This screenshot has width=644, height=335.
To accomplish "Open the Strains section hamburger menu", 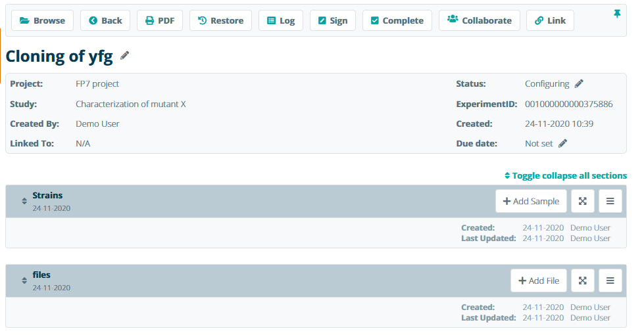I will (x=610, y=201).
